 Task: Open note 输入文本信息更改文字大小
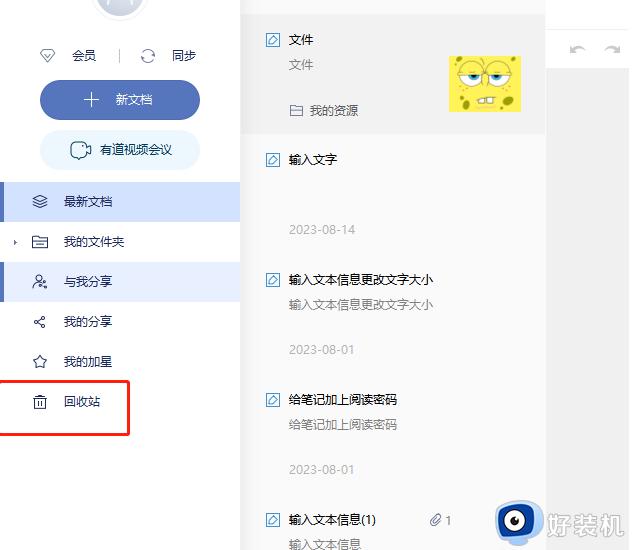(393, 314)
